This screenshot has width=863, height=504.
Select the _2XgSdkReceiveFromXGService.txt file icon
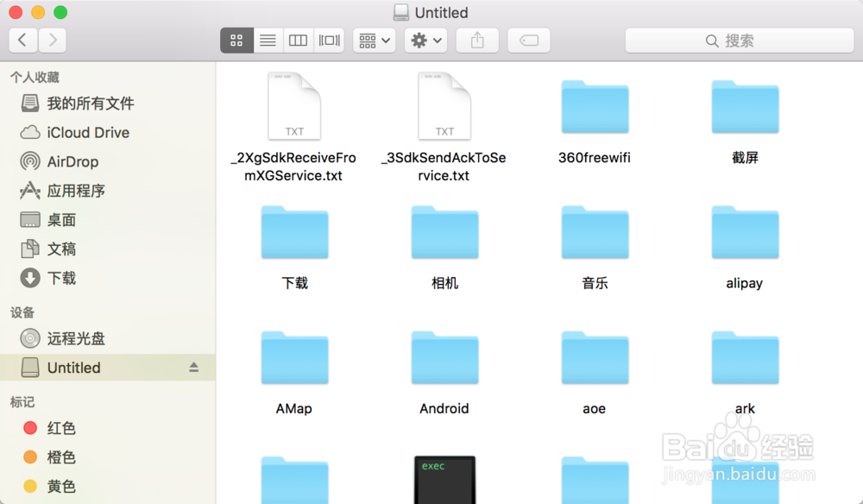pos(294,105)
